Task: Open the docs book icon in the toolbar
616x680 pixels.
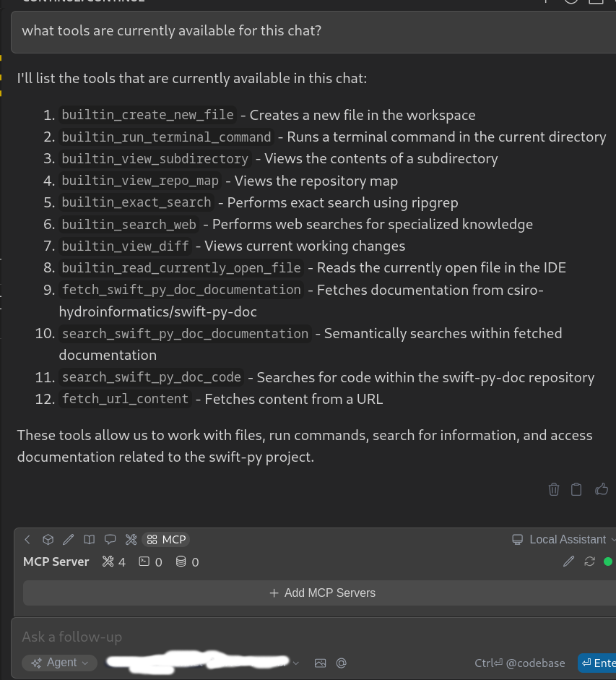Action: coord(89,539)
